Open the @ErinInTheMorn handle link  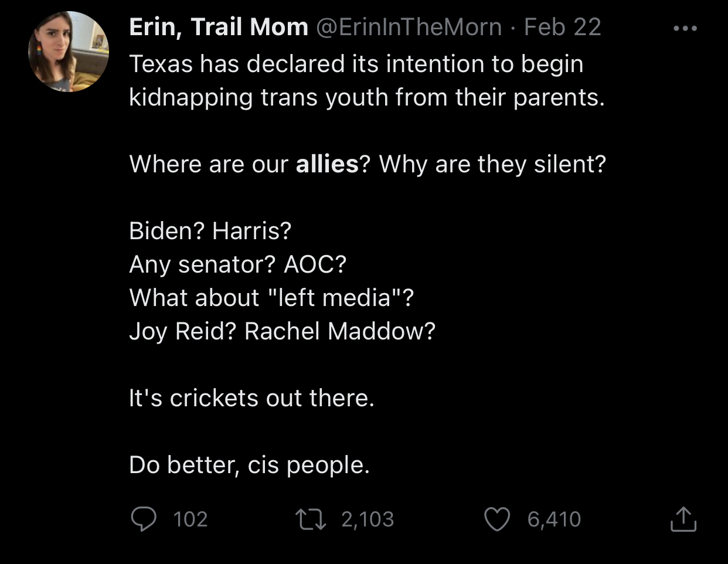(409, 27)
